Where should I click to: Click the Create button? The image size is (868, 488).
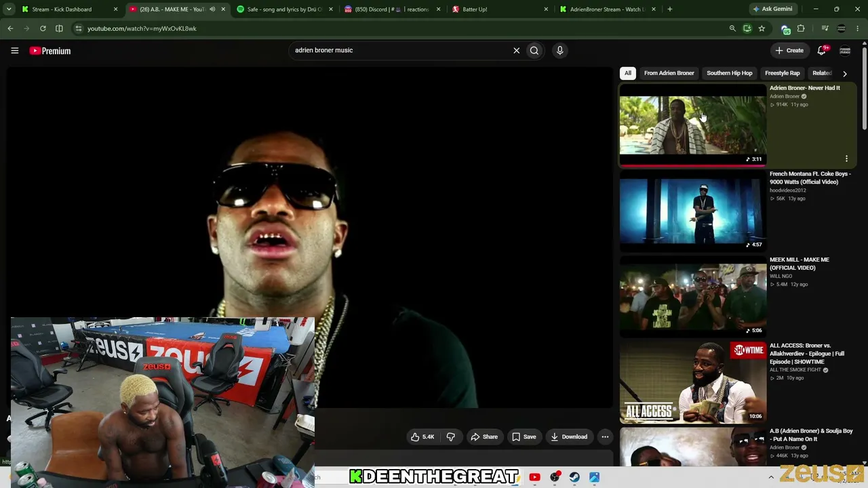789,50
